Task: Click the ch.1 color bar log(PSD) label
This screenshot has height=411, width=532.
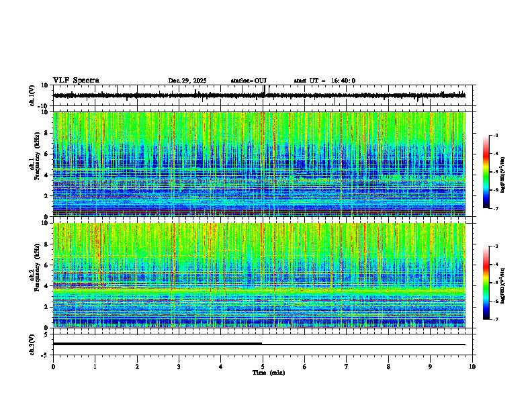Action: (503, 175)
